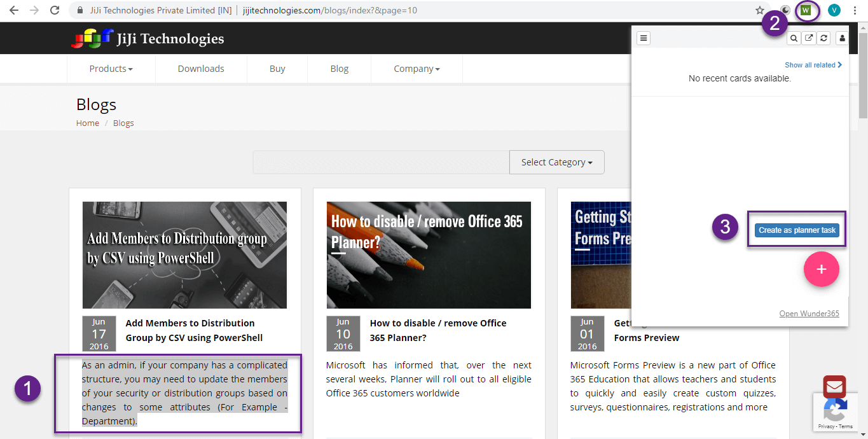This screenshot has width=868, height=439.
Task: Follow the Open Wunder365 link
Action: (x=809, y=314)
